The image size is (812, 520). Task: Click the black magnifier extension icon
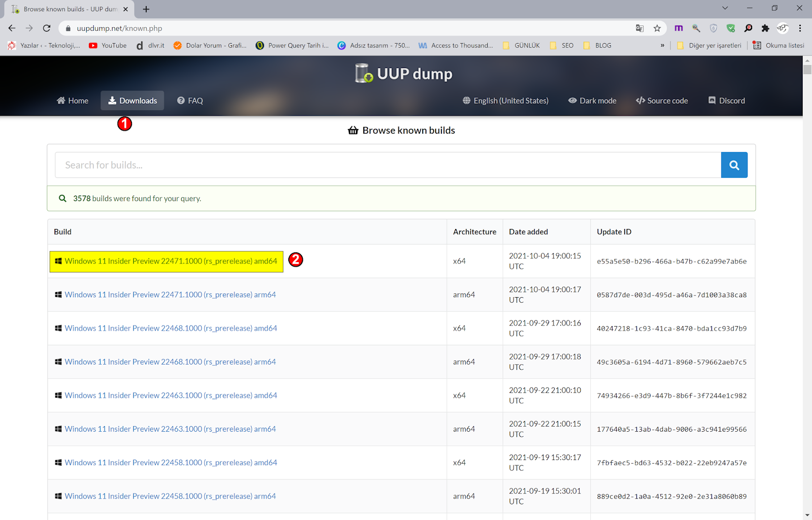[748, 28]
